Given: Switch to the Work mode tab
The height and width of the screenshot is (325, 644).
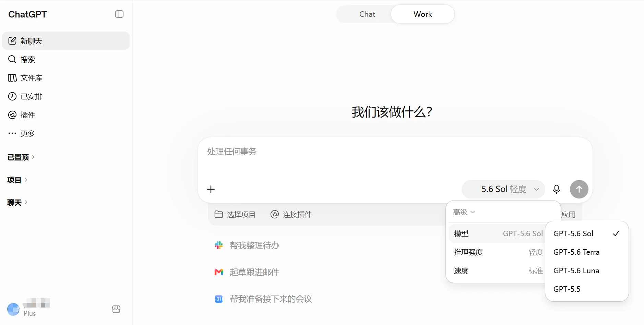Looking at the screenshot, I should pyautogui.click(x=423, y=14).
